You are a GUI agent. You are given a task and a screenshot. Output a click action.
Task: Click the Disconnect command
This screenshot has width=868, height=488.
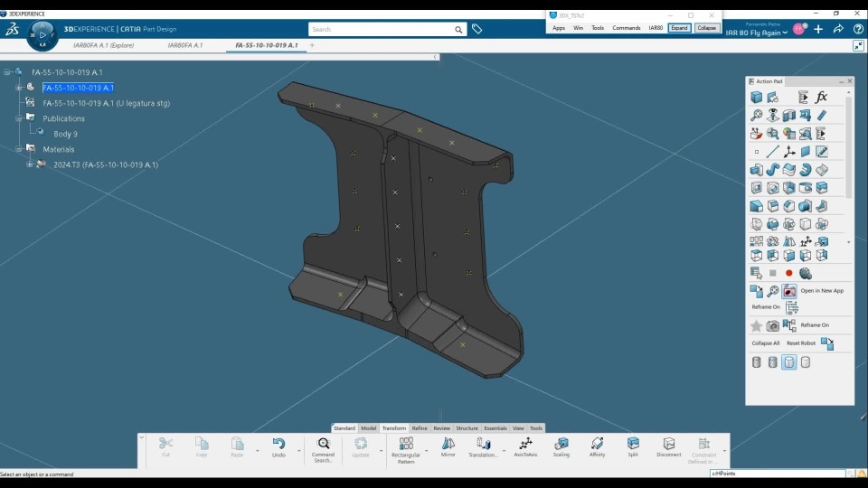(x=669, y=447)
